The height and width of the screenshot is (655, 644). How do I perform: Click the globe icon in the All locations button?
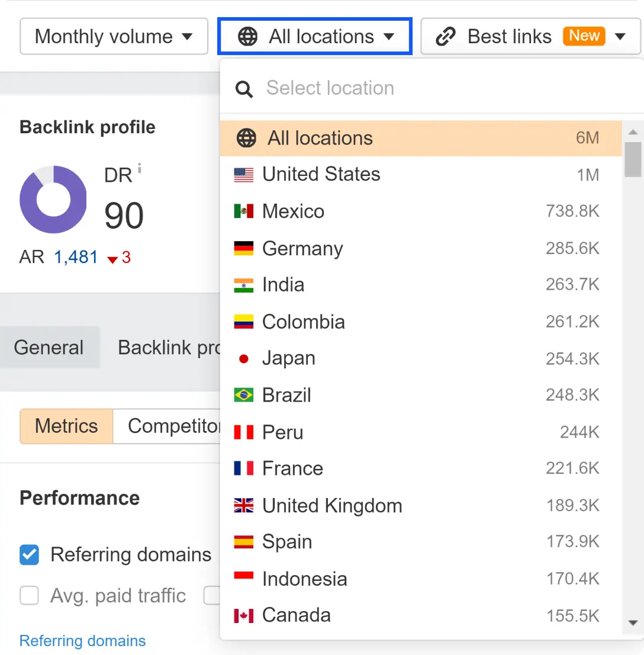247,36
